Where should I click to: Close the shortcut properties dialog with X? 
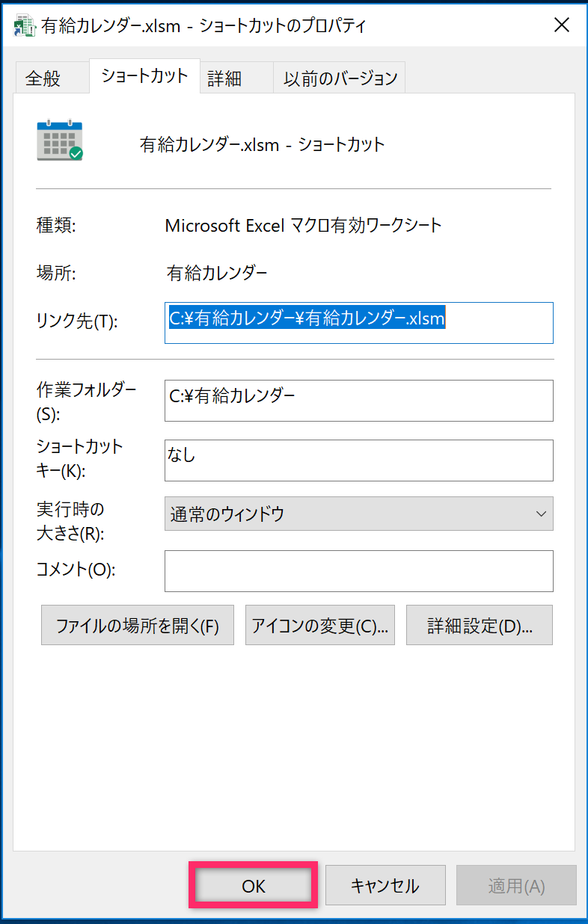[x=562, y=25]
